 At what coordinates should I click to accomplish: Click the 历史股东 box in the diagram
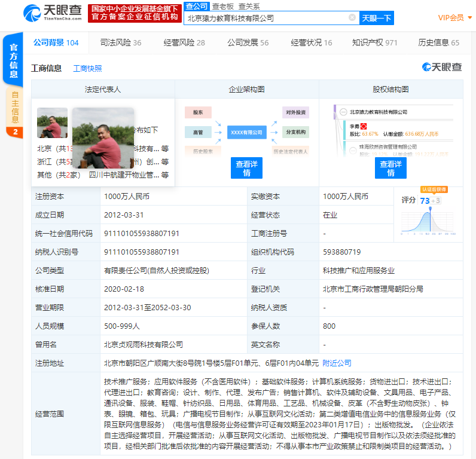coord(203,151)
